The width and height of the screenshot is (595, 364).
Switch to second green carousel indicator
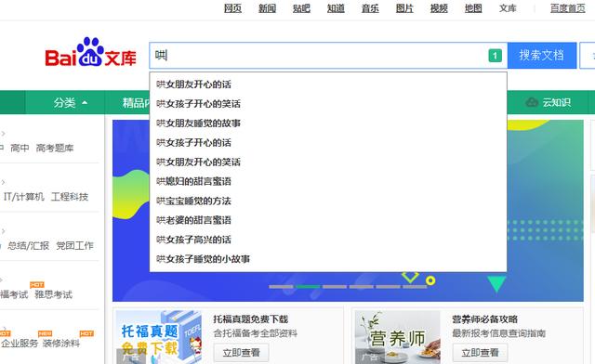click(308, 287)
